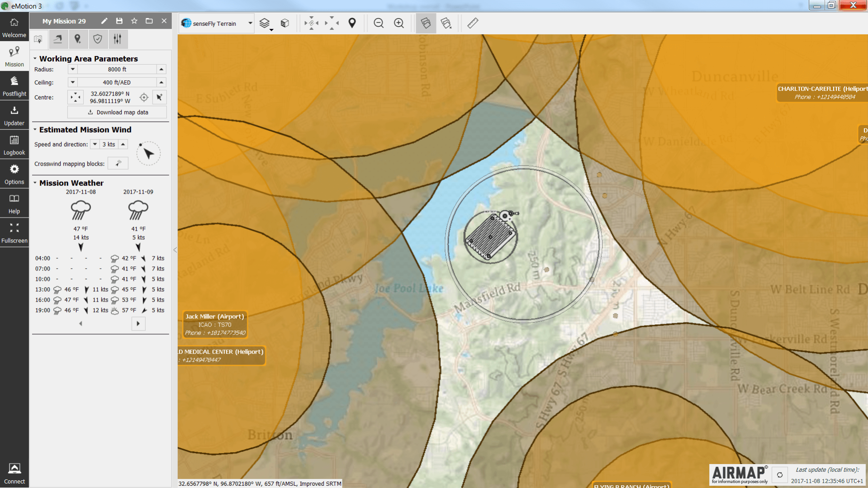
Task: Toggle the highlighted airspace overlay button
Action: click(426, 23)
